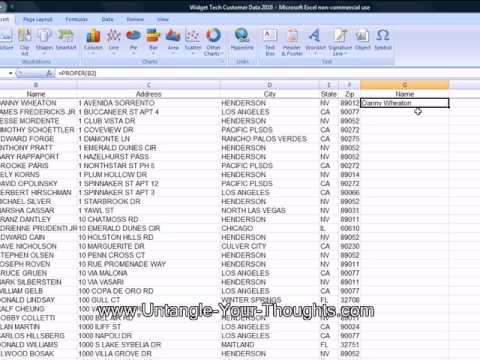This screenshot has height=360, width=480.
Task: Insert a Line chart
Action: [114, 41]
